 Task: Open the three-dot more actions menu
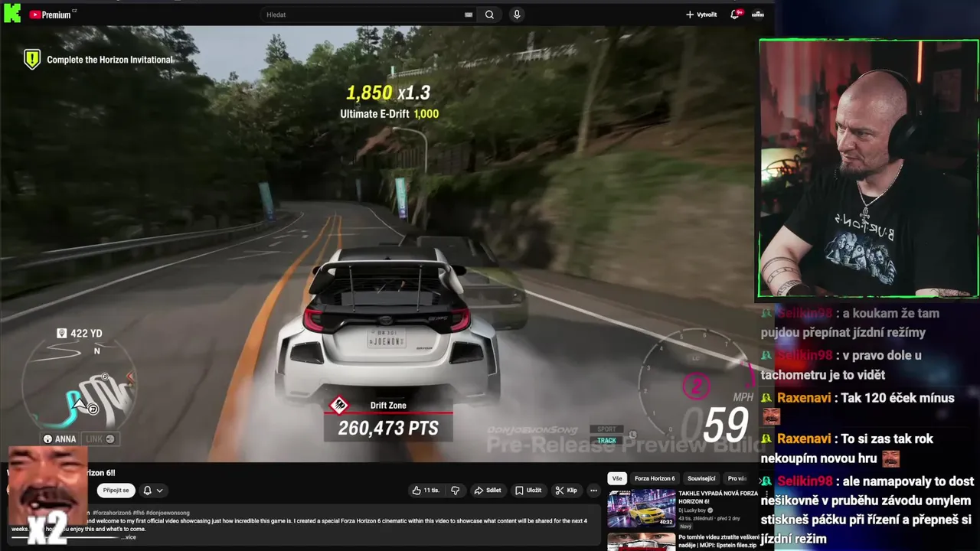(x=593, y=491)
